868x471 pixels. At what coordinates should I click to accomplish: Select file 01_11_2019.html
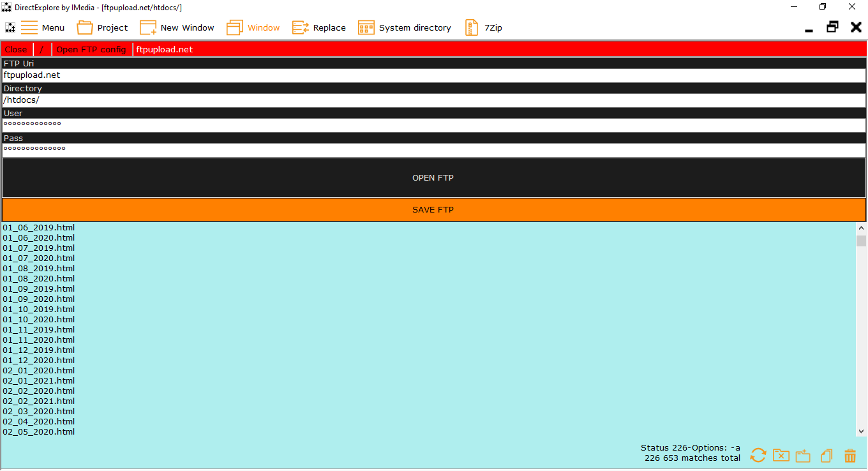(x=39, y=330)
